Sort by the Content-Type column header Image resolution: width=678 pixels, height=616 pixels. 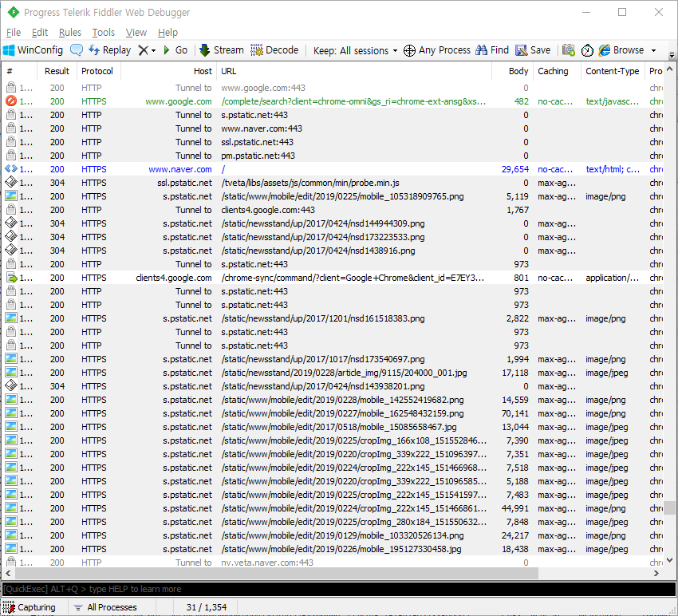coord(613,71)
